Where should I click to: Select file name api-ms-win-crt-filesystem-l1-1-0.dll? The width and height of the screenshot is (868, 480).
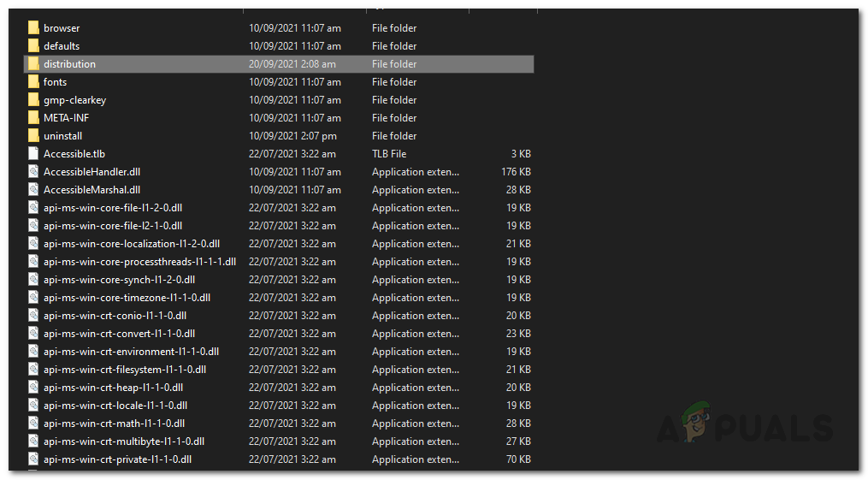coord(125,370)
